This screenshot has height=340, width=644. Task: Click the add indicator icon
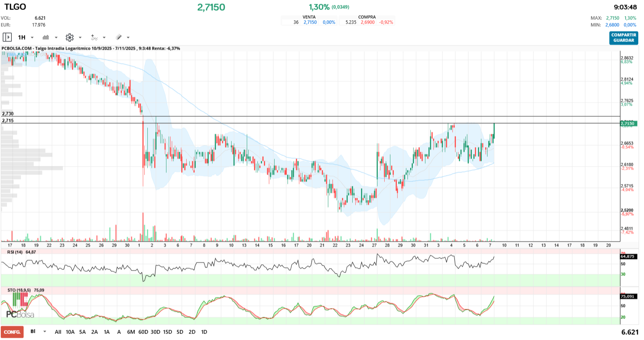click(x=94, y=37)
